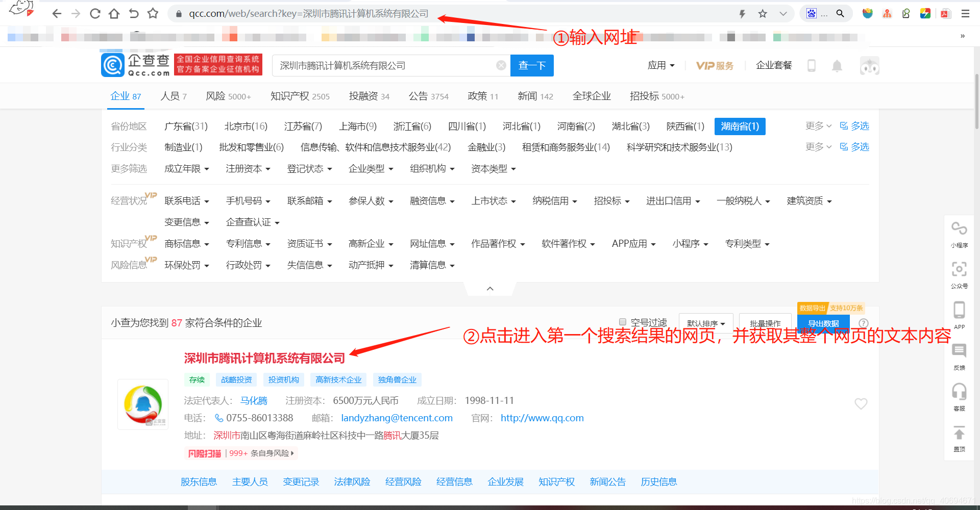980x510 pixels.
Task: Clear the search box with X icon
Action: [501, 65]
